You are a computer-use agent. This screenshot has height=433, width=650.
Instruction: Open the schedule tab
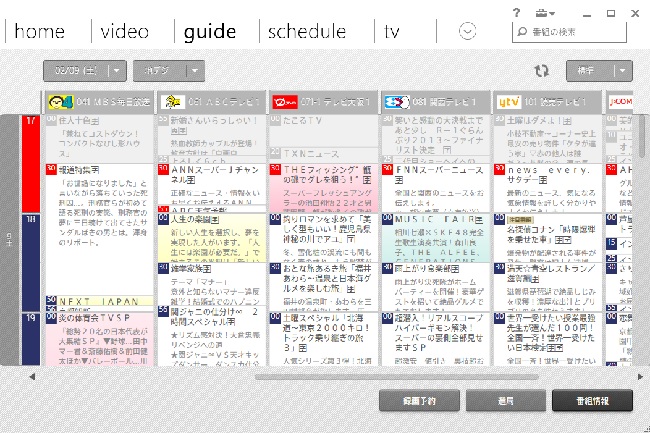coord(307,31)
